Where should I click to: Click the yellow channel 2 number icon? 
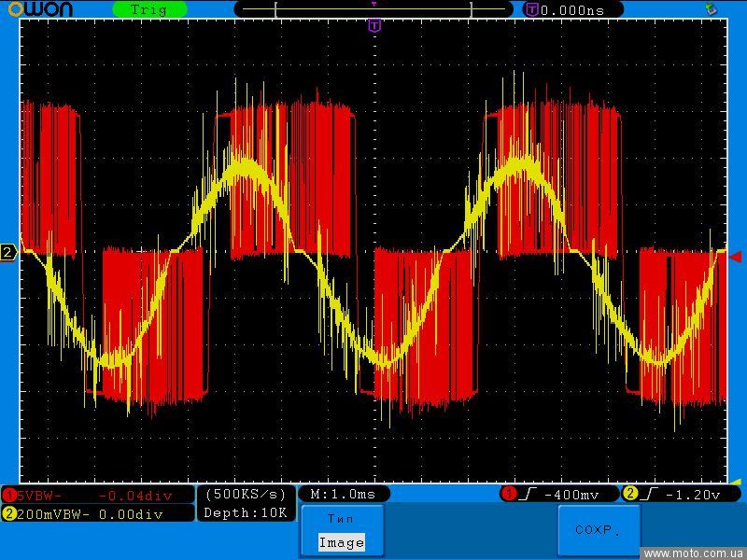pos(8,513)
